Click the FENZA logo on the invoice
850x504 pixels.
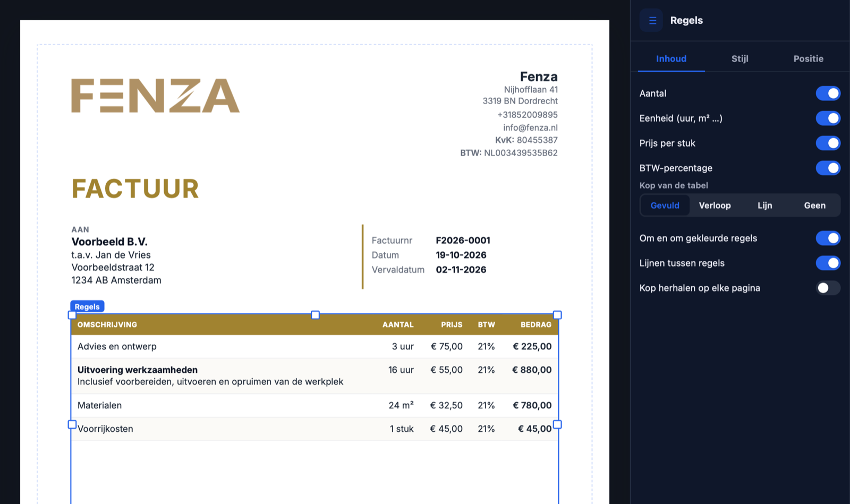pyautogui.click(x=156, y=96)
